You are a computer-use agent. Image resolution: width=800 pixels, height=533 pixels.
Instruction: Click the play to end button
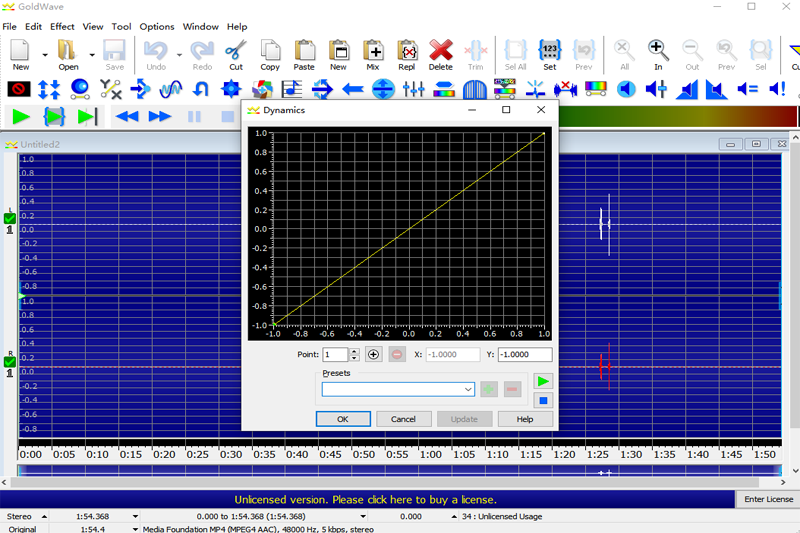[87, 117]
